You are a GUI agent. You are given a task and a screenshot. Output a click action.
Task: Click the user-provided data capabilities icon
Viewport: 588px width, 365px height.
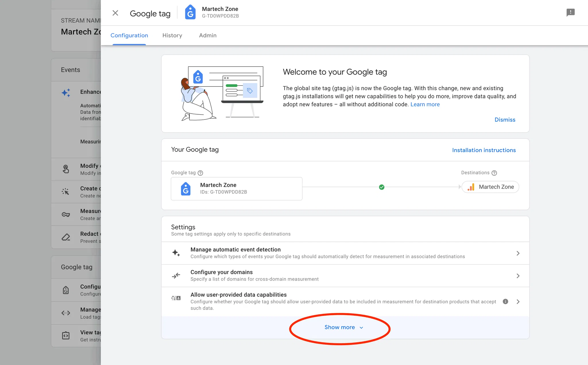click(x=176, y=298)
